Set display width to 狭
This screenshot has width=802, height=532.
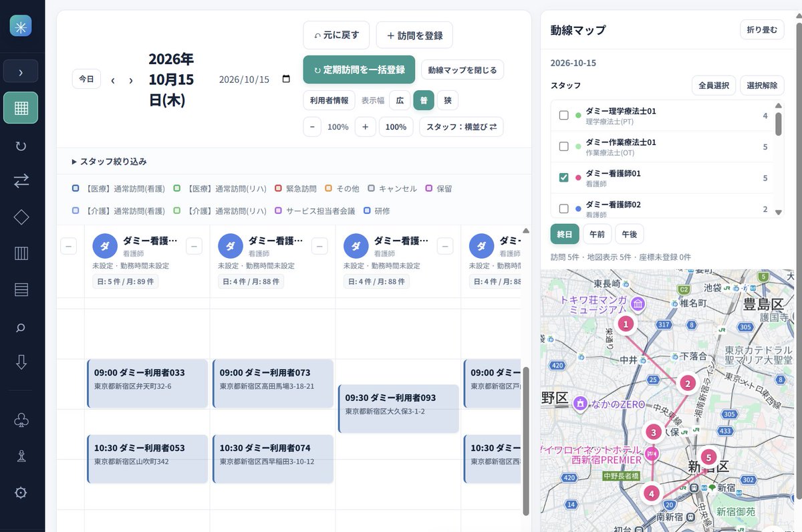pos(448,100)
